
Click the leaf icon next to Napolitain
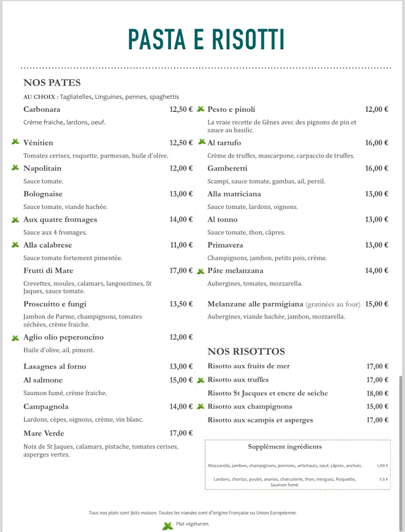click(x=16, y=168)
